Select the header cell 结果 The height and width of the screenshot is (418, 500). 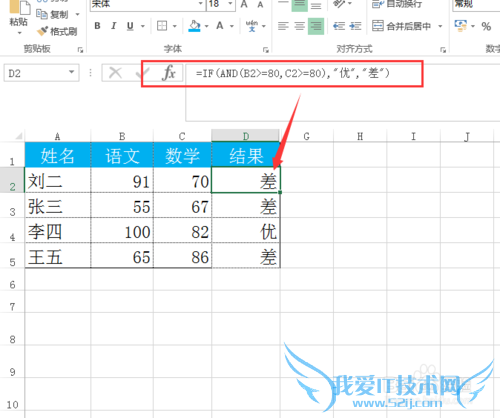tap(246, 155)
